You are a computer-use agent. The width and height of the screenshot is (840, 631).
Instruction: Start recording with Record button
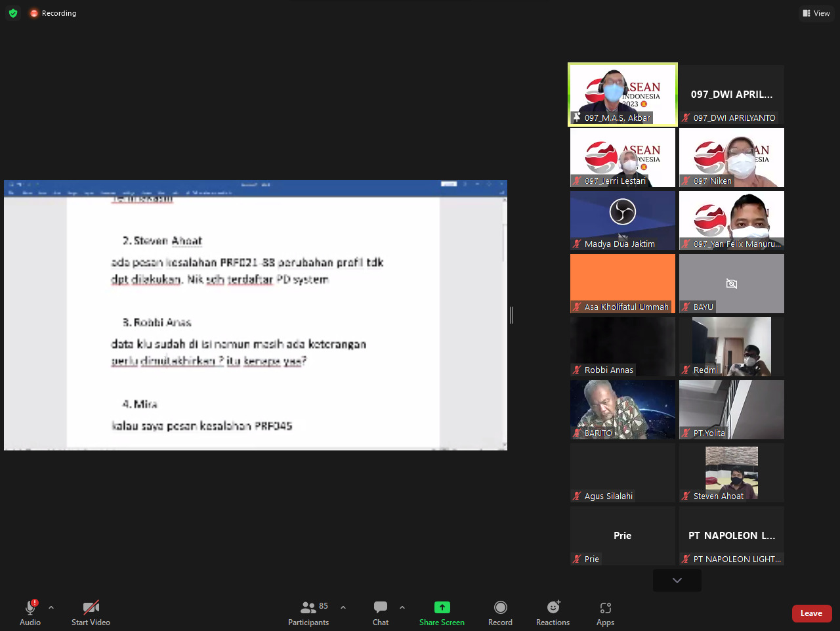500,613
